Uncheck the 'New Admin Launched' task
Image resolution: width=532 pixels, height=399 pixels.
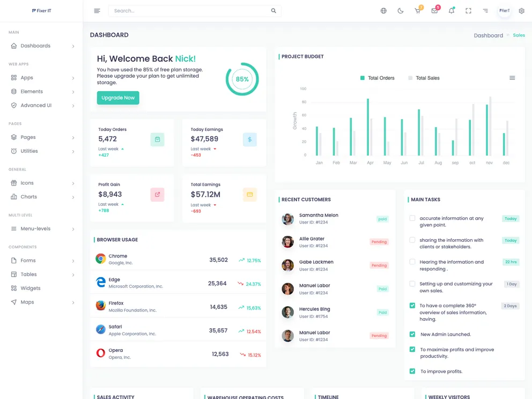pyautogui.click(x=412, y=334)
